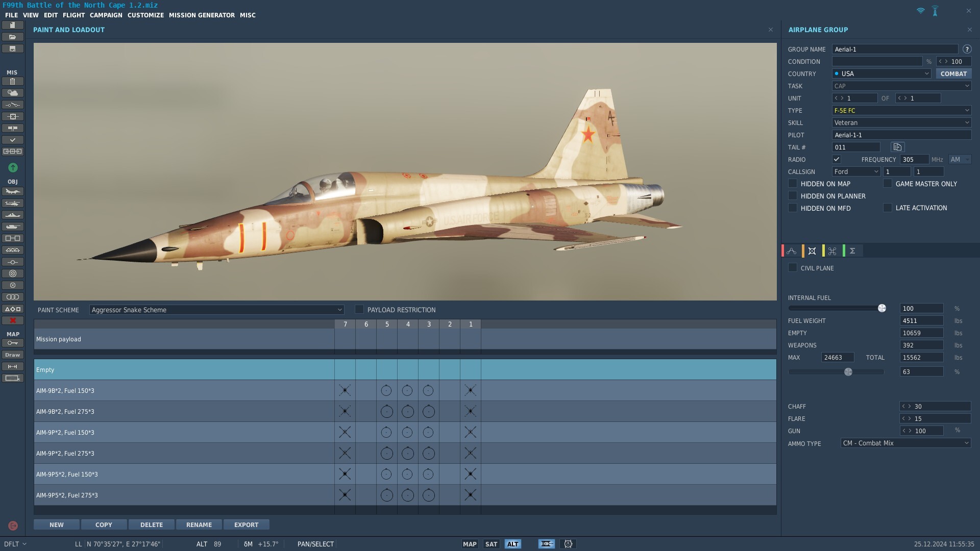The width and height of the screenshot is (980, 551).
Task: Adjust the Internal Fuel slider handle
Action: [881, 308]
